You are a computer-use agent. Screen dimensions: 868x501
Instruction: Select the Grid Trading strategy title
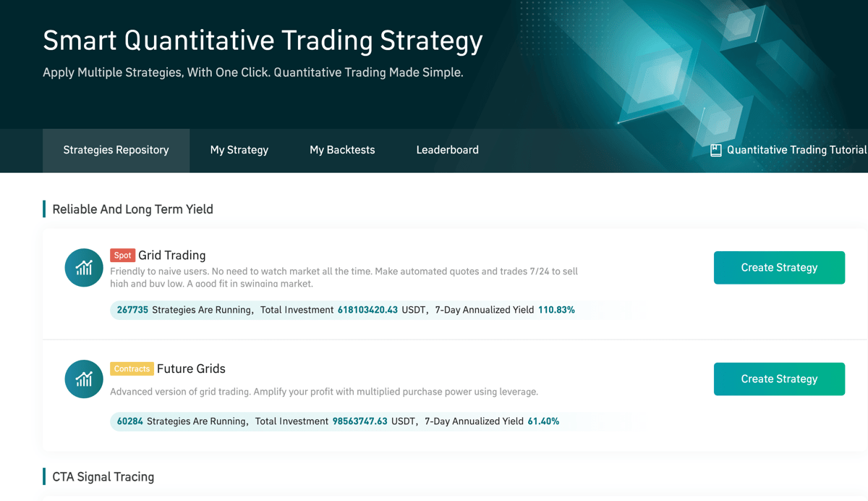(172, 256)
